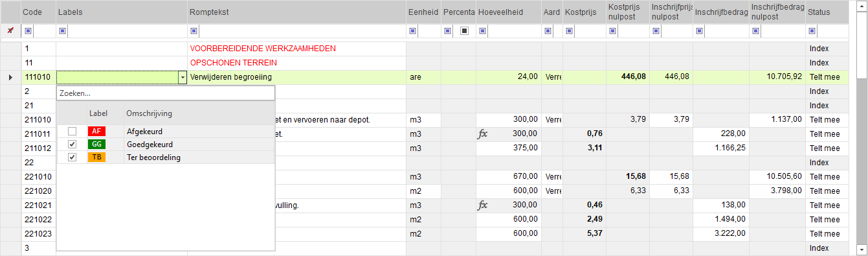This screenshot has height=256, width=868.
Task: Sort by the Code column header
Action: pos(38,12)
